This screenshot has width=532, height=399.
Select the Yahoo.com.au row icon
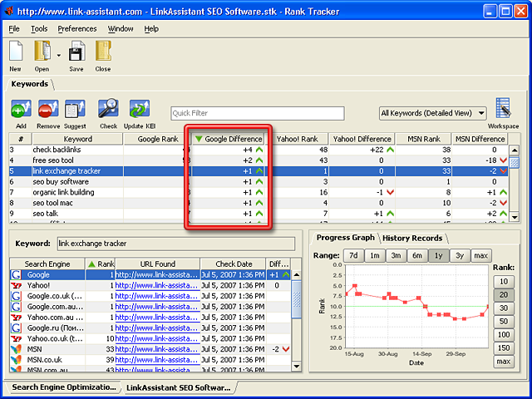tap(16, 318)
